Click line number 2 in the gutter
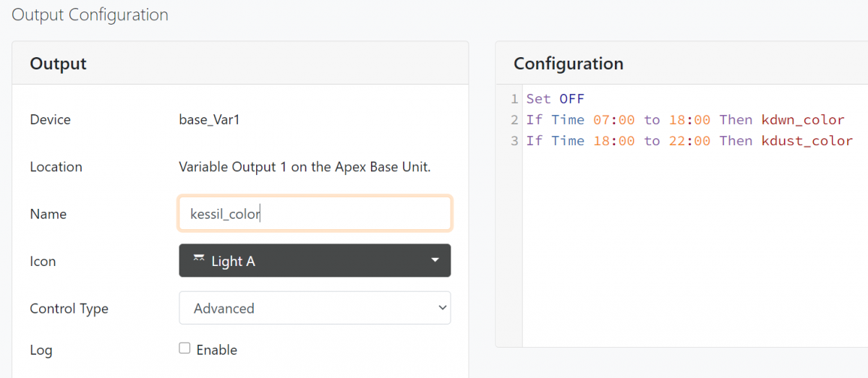Image resolution: width=868 pixels, height=378 pixels. (x=514, y=120)
